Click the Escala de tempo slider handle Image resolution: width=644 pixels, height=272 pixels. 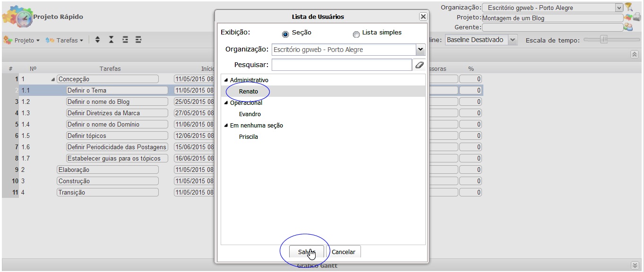point(603,40)
